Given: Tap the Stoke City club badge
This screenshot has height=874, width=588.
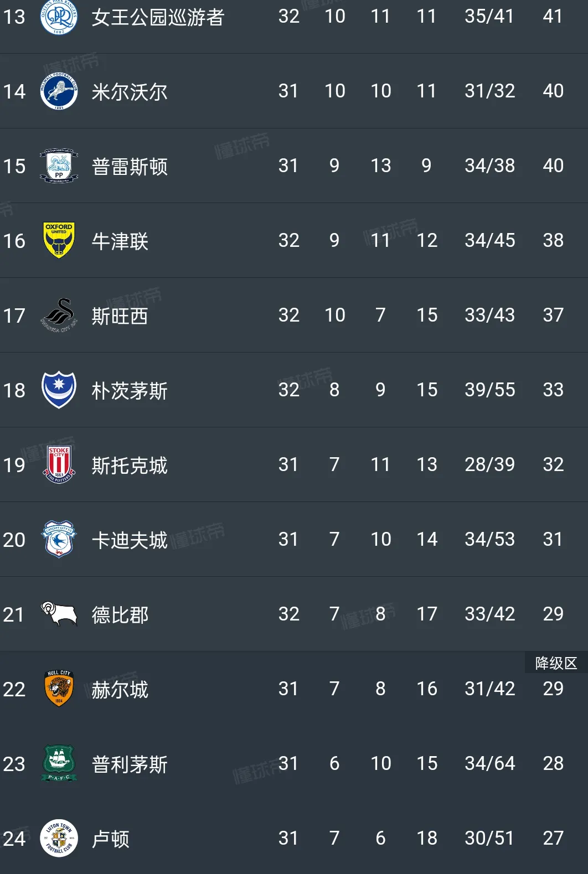Looking at the screenshot, I should pyautogui.click(x=59, y=465).
